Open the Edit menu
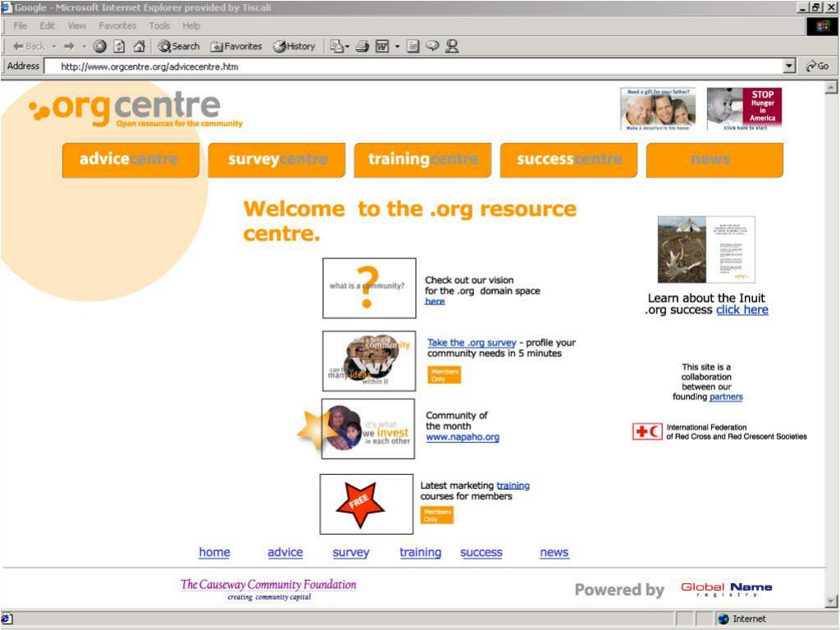Screen dimensions: 840x630 tap(47, 25)
